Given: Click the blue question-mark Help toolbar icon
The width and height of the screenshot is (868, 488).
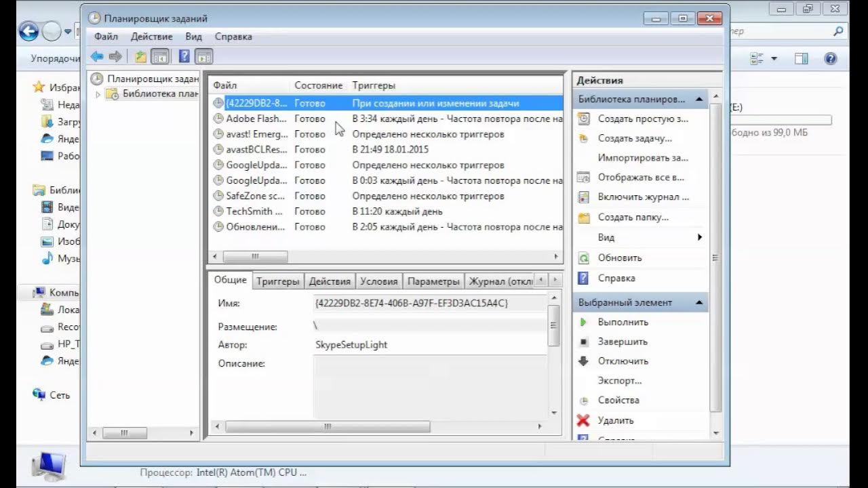Looking at the screenshot, I should [x=184, y=56].
